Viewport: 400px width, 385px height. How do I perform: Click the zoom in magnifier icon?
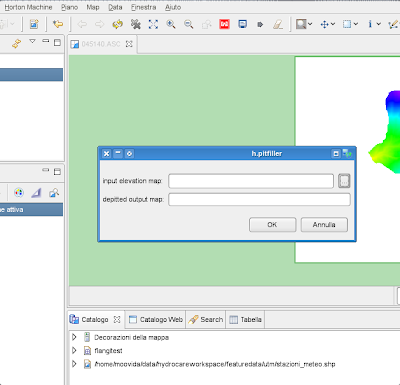point(171,24)
